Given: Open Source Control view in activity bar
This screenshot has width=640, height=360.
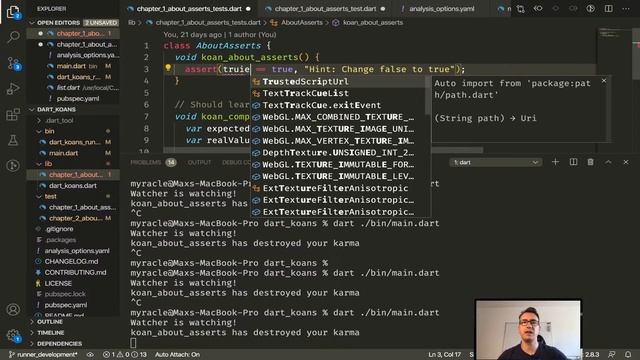Looking at the screenshot, I should [x=13, y=64].
